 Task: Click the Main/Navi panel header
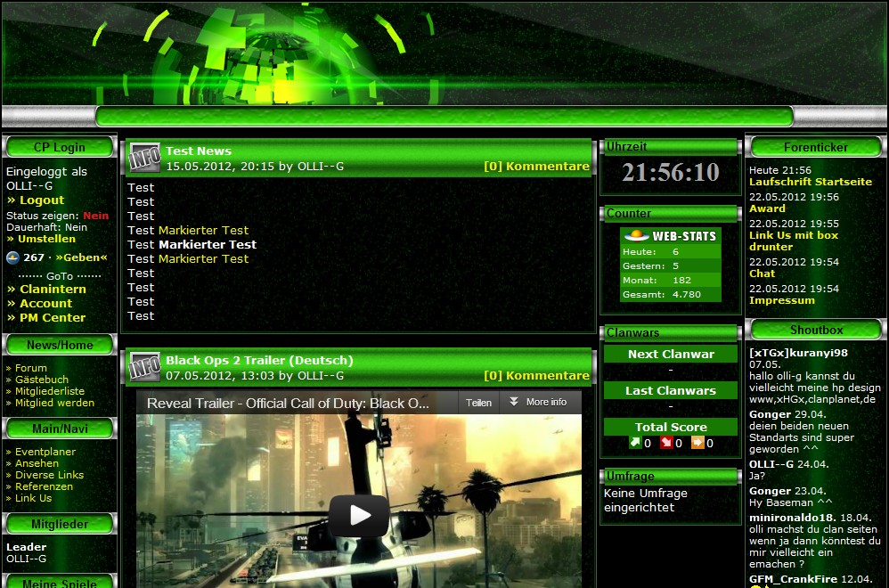60,429
